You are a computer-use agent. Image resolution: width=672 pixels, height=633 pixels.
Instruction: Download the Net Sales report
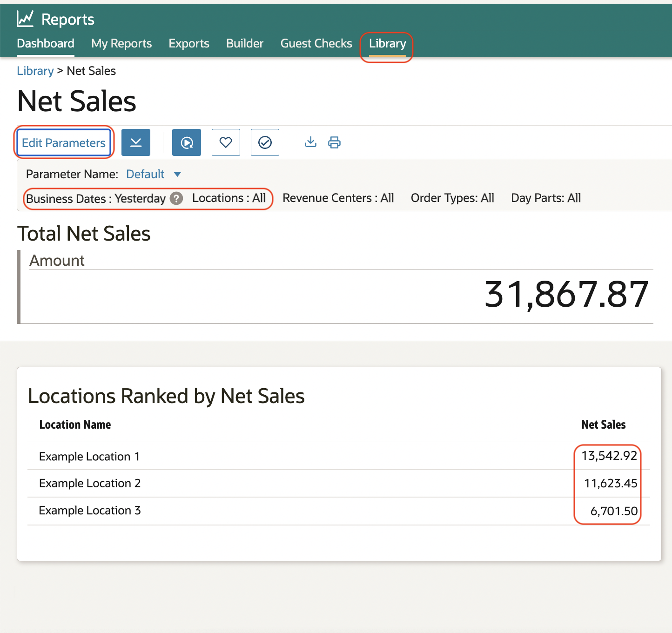[310, 142]
